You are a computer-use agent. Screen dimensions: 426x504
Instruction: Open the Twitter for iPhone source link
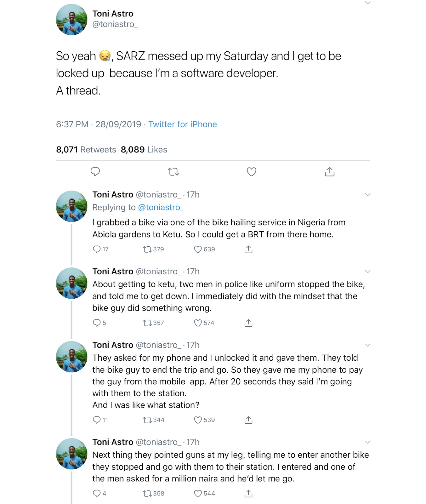(182, 124)
